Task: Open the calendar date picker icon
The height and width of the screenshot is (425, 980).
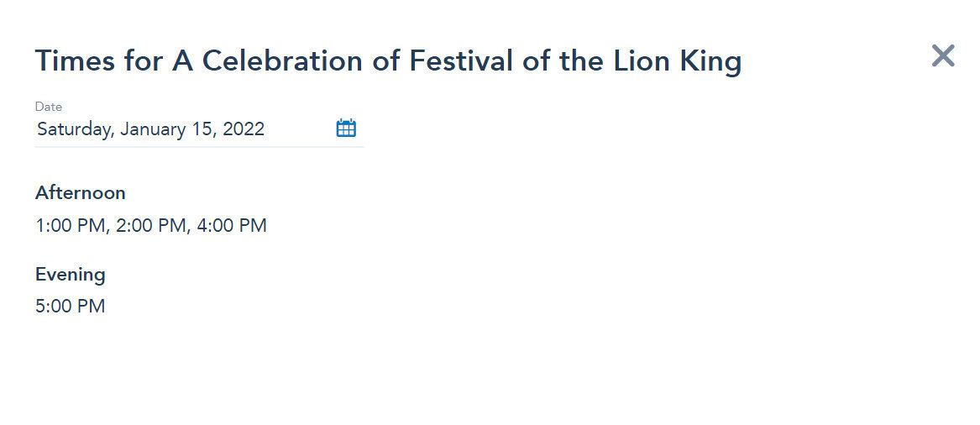Action: tap(346, 129)
